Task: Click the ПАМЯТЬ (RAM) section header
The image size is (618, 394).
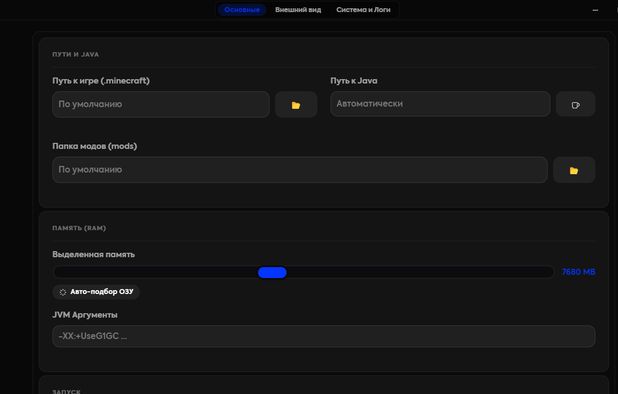Action: tap(79, 228)
